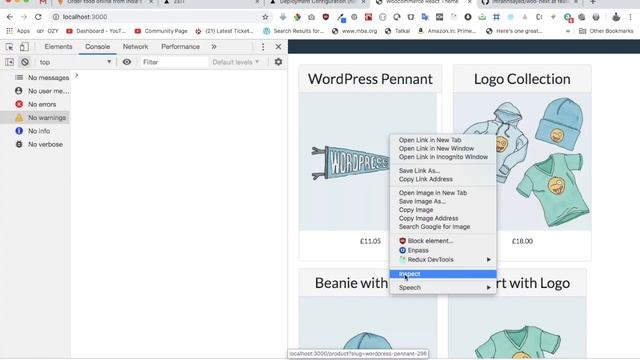Choose Save Link As
Viewport: 640px width, 360px height.
tap(443, 171)
